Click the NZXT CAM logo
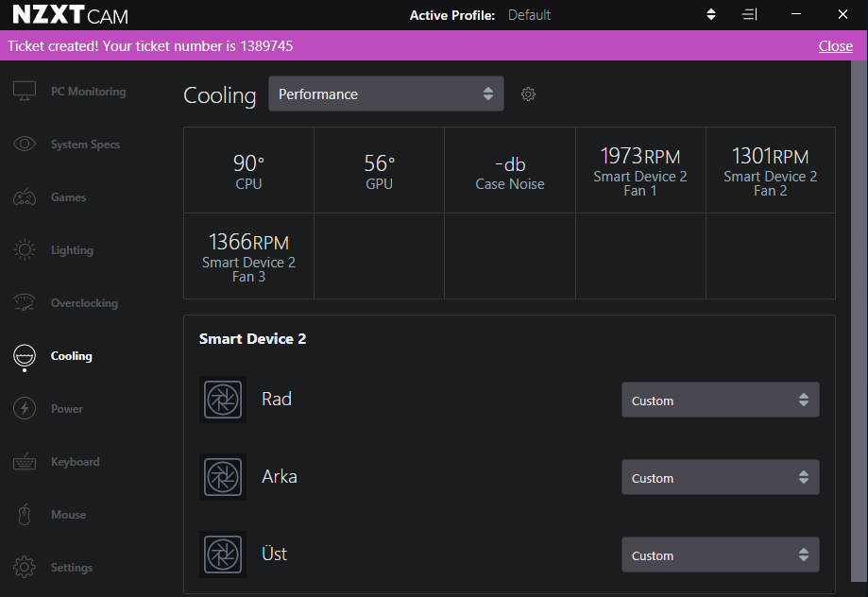868x597 pixels. [x=70, y=15]
